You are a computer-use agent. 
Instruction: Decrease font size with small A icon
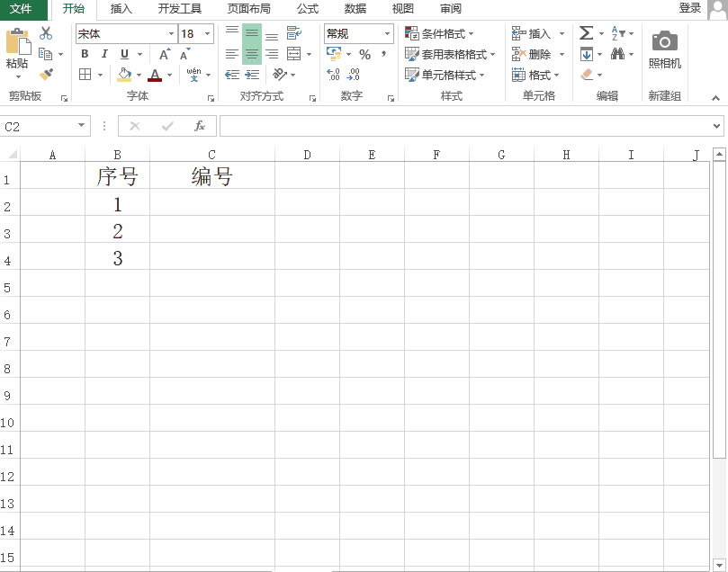(x=185, y=54)
